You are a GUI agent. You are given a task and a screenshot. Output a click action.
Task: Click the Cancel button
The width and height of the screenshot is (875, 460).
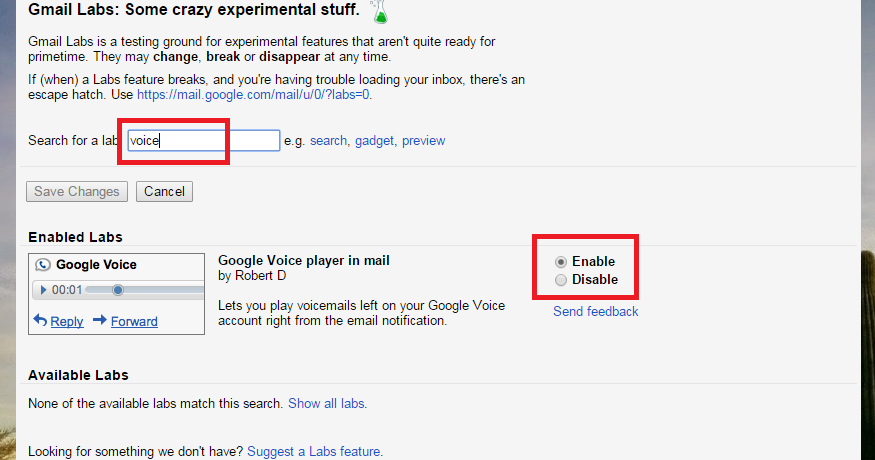165,191
